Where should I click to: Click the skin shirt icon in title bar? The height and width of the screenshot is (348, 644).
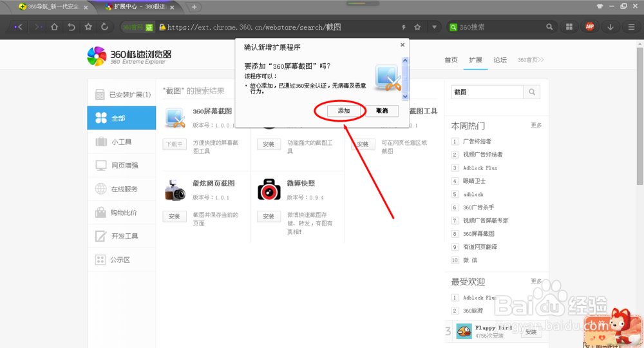pos(600,6)
